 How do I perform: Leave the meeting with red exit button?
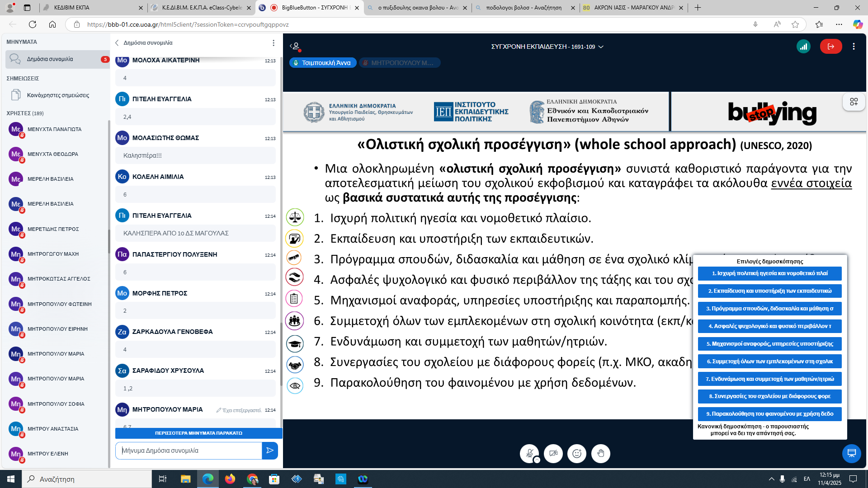(831, 47)
